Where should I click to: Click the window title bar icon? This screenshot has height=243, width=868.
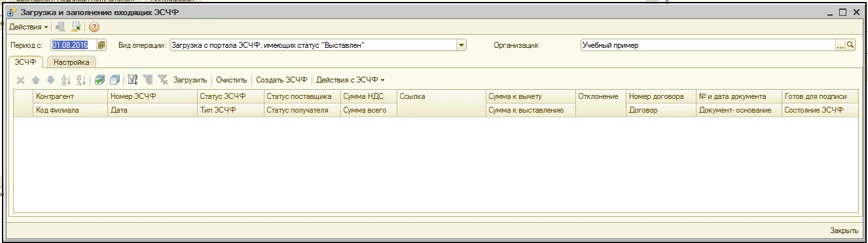pos(12,12)
